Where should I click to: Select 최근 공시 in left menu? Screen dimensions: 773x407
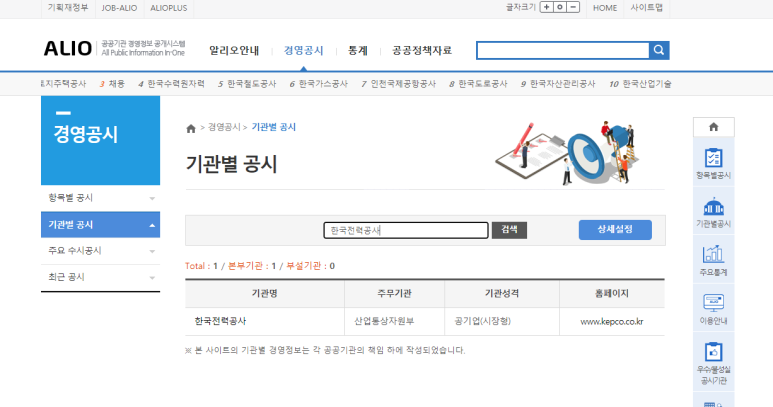click(x=101, y=277)
